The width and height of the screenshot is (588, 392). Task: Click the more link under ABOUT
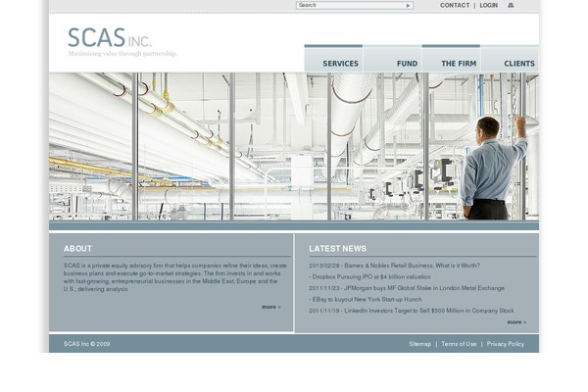click(271, 307)
